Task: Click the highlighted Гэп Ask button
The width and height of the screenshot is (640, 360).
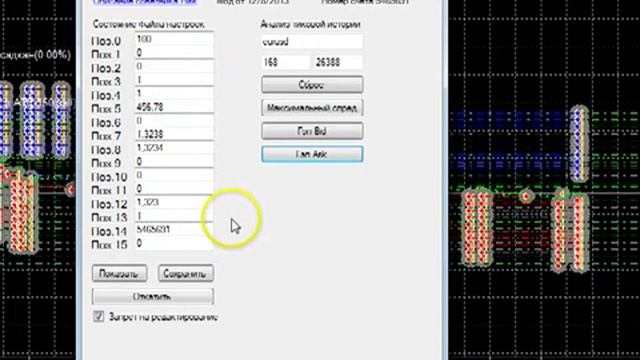Action: click(312, 154)
